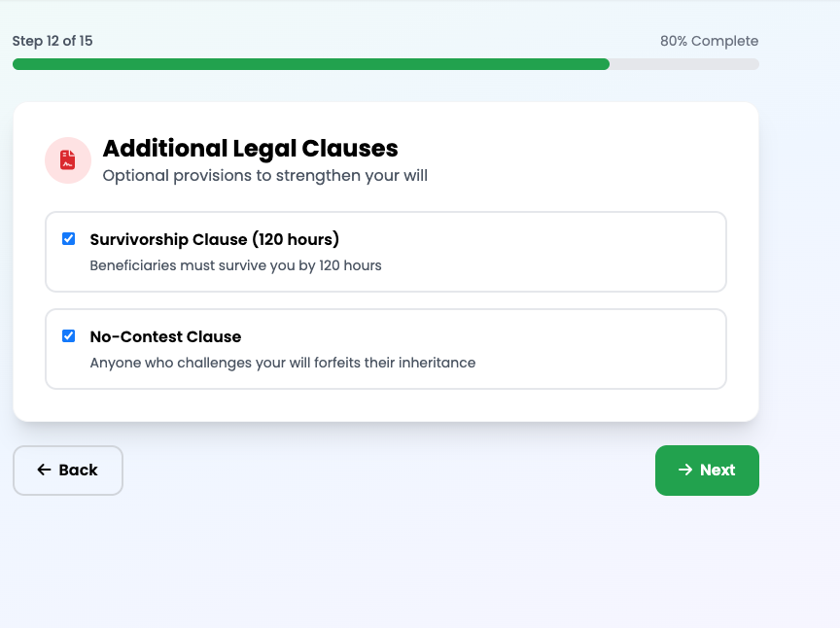This screenshot has height=628, width=840.
Task: Go back using the Back button text
Action: coord(78,470)
